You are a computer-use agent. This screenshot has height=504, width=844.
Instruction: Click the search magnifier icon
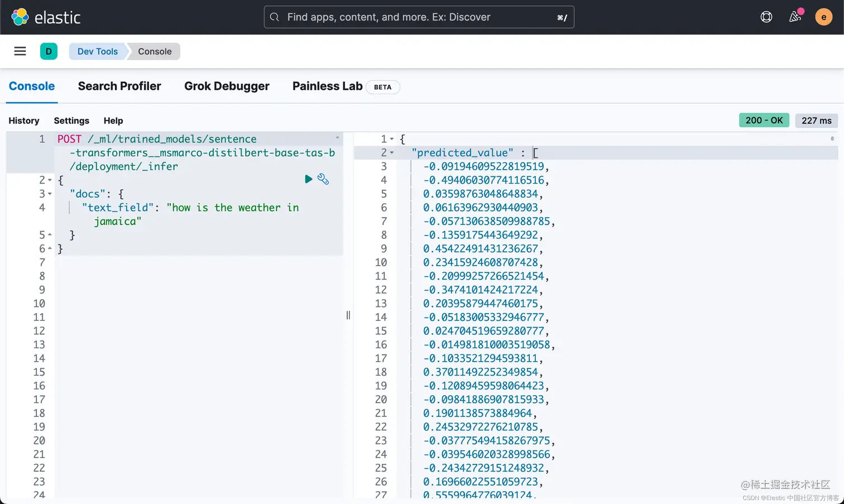(x=275, y=17)
